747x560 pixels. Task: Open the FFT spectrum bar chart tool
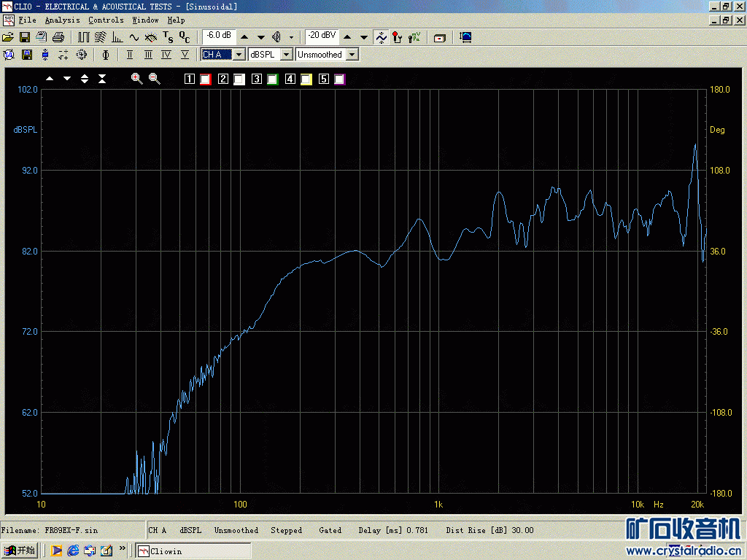click(117, 37)
